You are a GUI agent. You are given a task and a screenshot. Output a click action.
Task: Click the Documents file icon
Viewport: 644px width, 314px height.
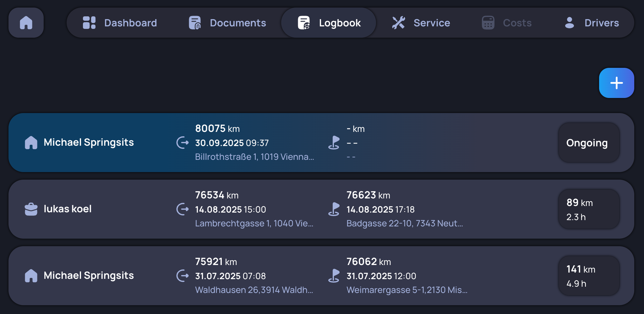[x=195, y=22]
